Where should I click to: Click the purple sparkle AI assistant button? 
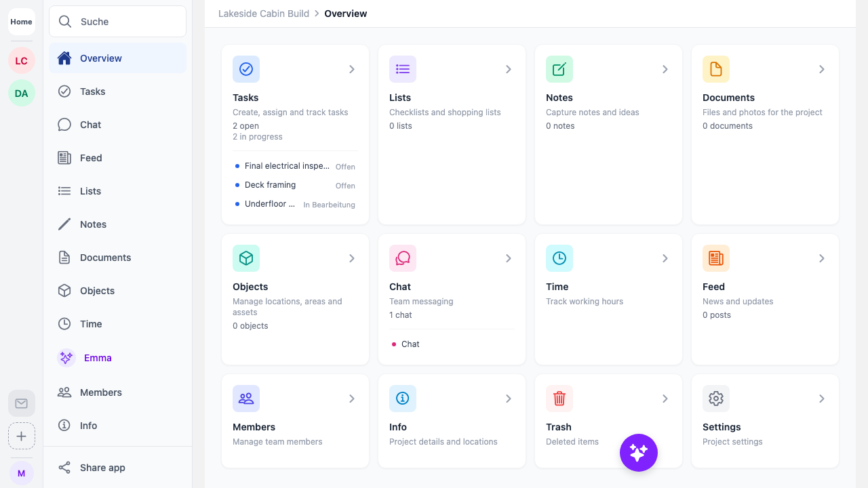638,453
